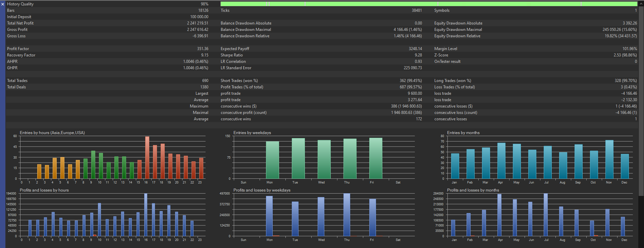Click the Profit Trades (% of total) label

coord(242,87)
